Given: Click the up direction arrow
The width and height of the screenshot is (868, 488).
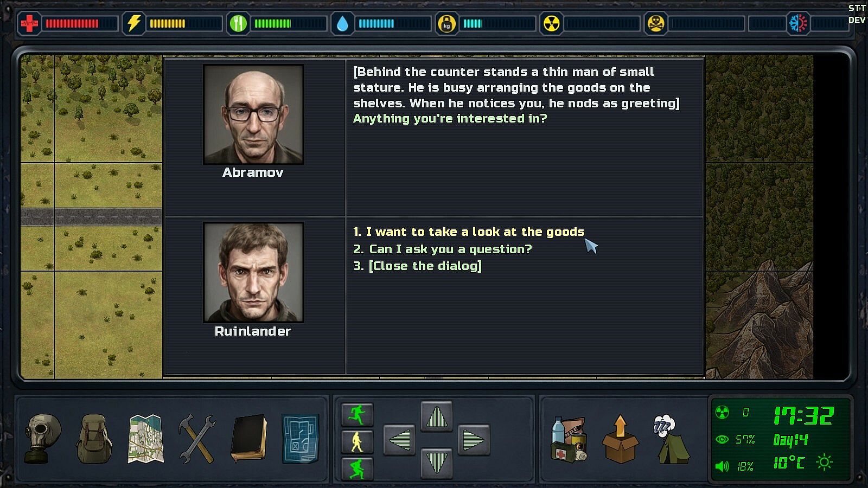Looking at the screenshot, I should [x=437, y=417].
